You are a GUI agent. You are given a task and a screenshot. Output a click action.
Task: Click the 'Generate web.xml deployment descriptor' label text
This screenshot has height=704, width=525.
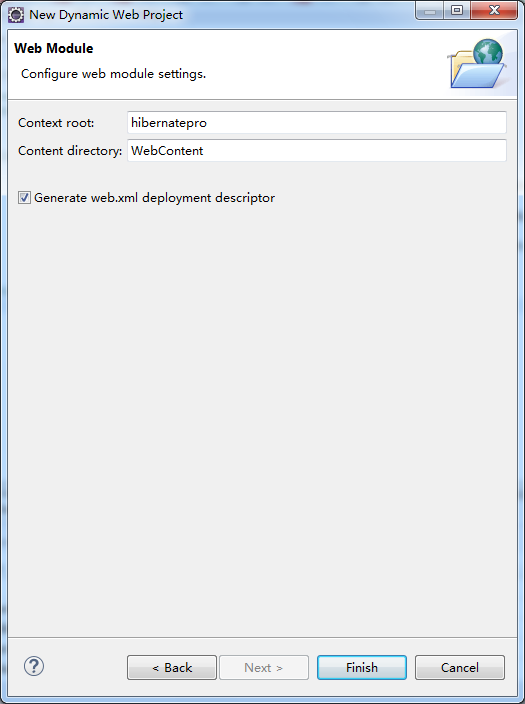(154, 198)
